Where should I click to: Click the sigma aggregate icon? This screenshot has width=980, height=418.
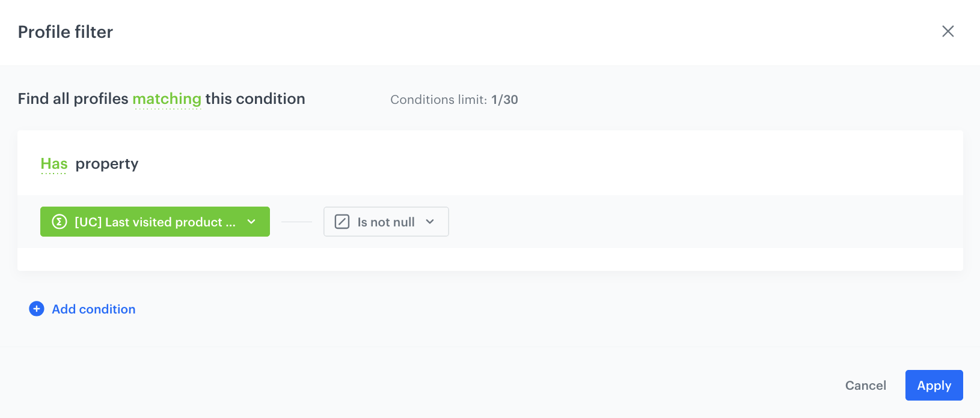(59, 222)
